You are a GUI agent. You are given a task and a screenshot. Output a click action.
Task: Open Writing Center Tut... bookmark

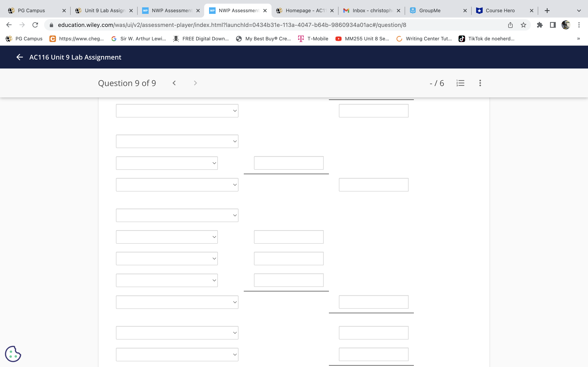424,39
